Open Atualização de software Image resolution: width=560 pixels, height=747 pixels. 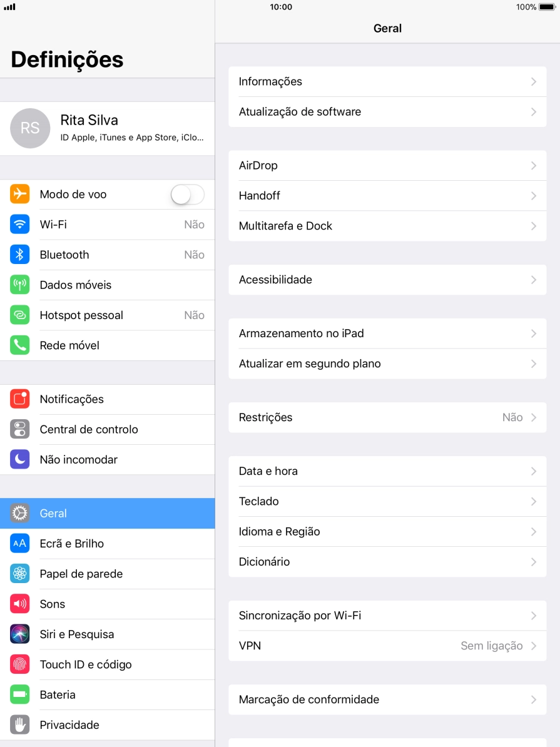387,112
